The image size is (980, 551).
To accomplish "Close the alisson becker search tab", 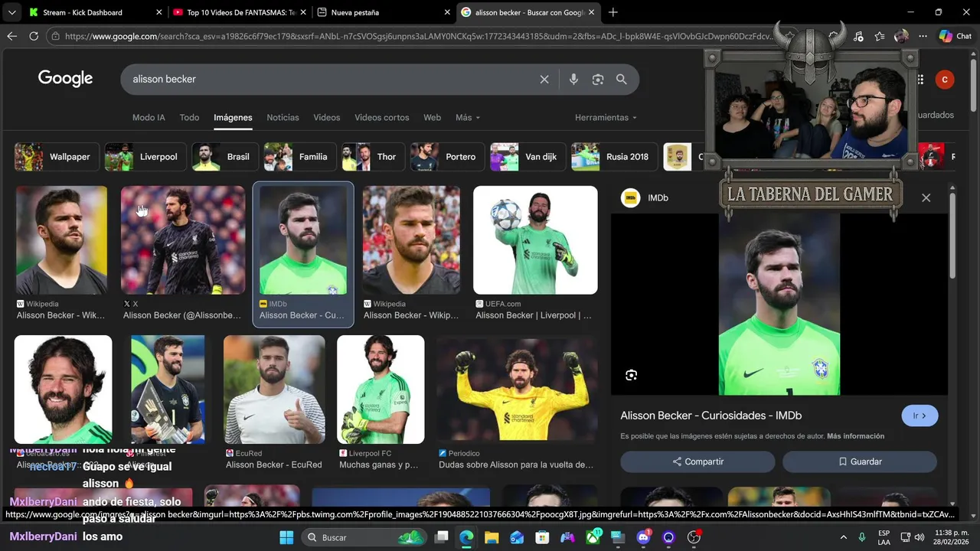I will tap(593, 12).
